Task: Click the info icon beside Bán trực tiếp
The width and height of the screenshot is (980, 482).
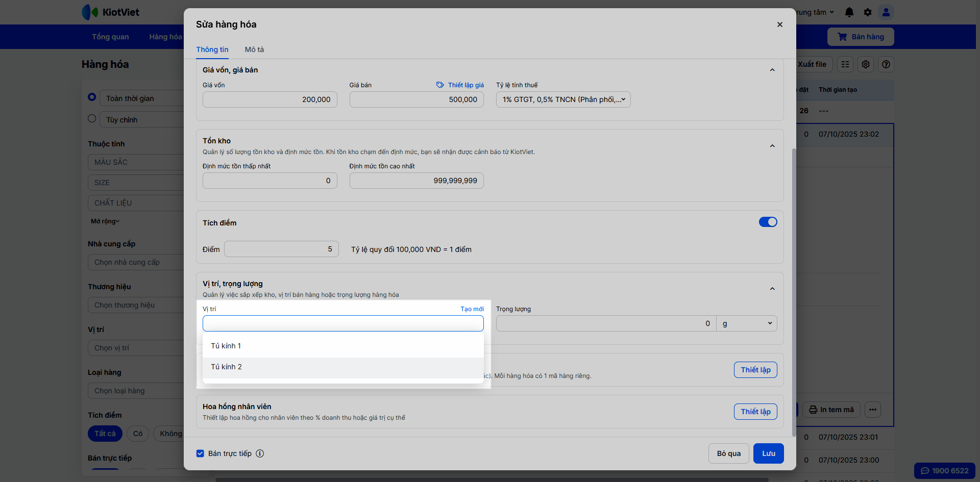Action: tap(260, 453)
